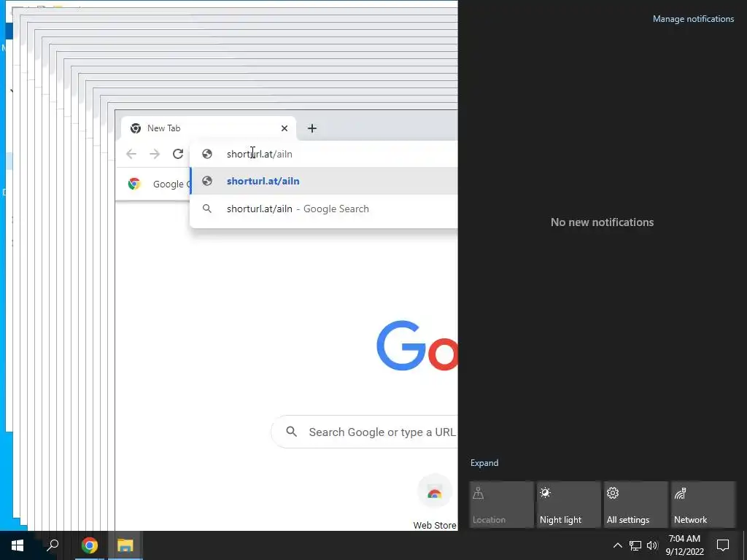Go back in Chrome history
The width and height of the screenshot is (747, 560).
[131, 154]
